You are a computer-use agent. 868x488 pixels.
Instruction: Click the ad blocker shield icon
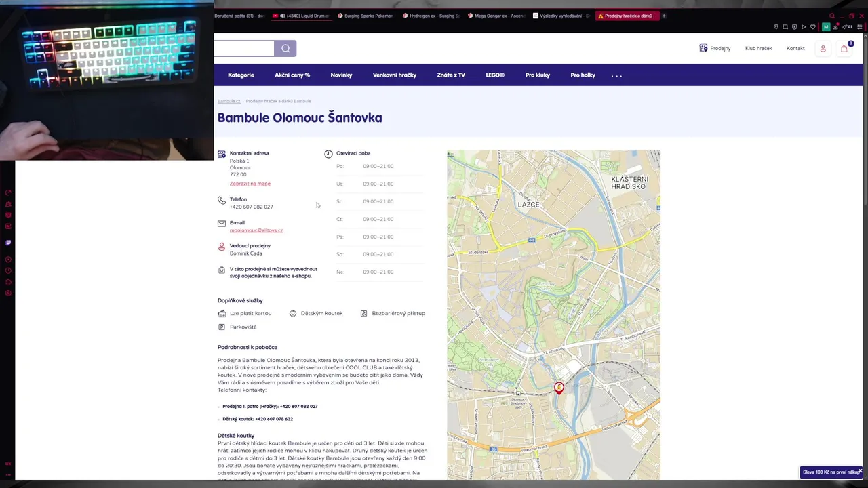point(795,27)
